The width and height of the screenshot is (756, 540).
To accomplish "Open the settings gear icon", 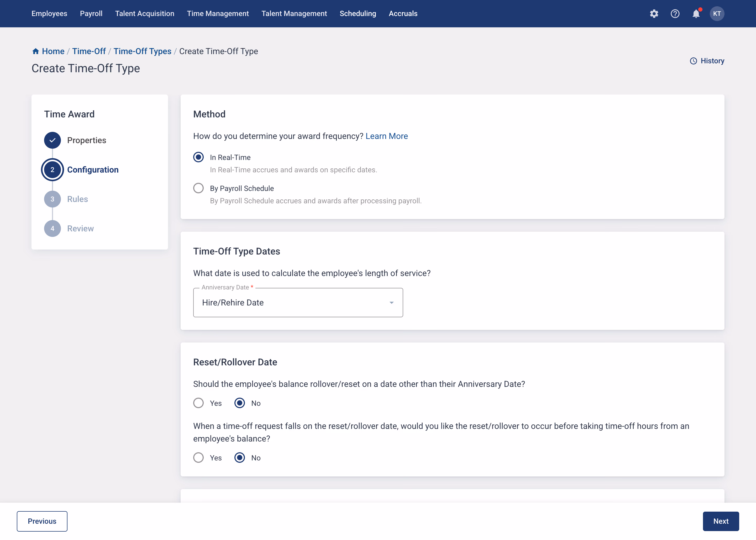I will [x=654, y=14].
